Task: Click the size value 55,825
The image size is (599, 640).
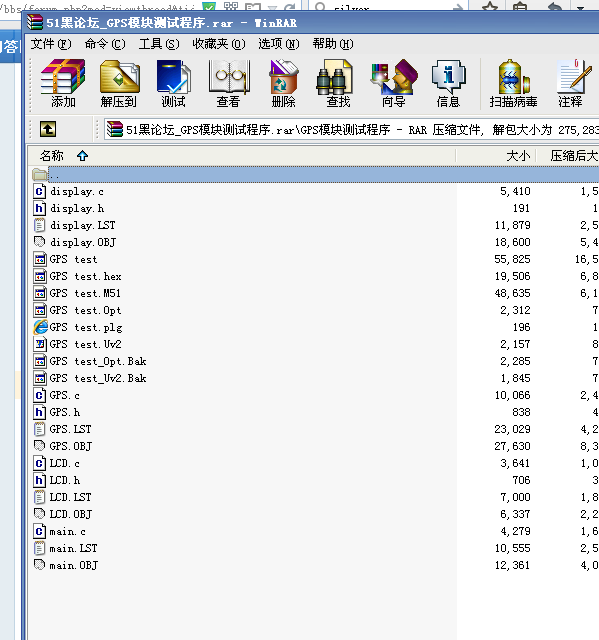Action: (512, 260)
